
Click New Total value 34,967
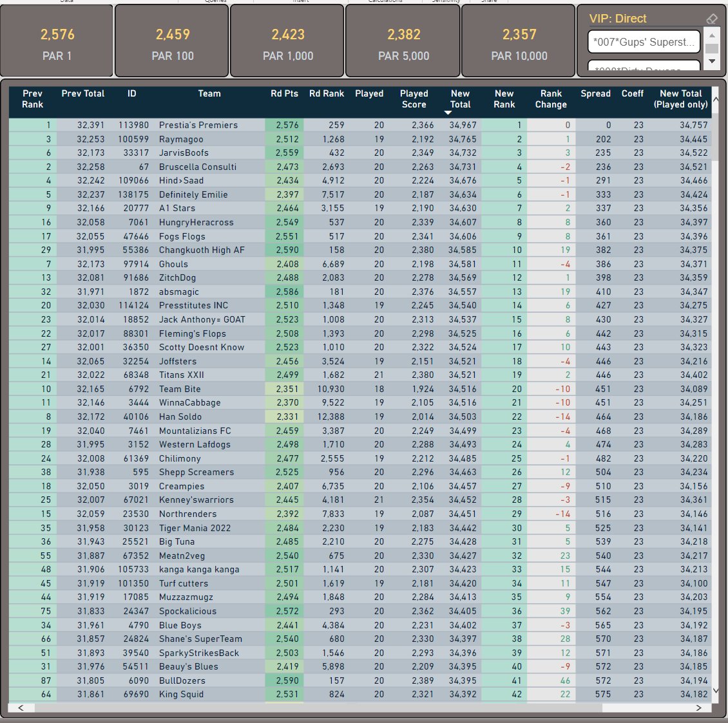[463, 125]
